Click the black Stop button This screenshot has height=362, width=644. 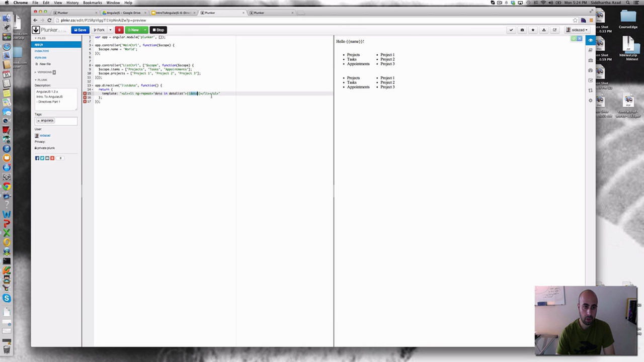coord(158,30)
